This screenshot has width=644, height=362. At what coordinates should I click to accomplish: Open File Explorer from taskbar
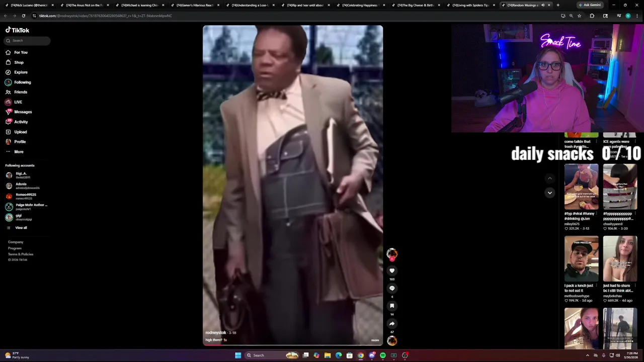[328, 355]
